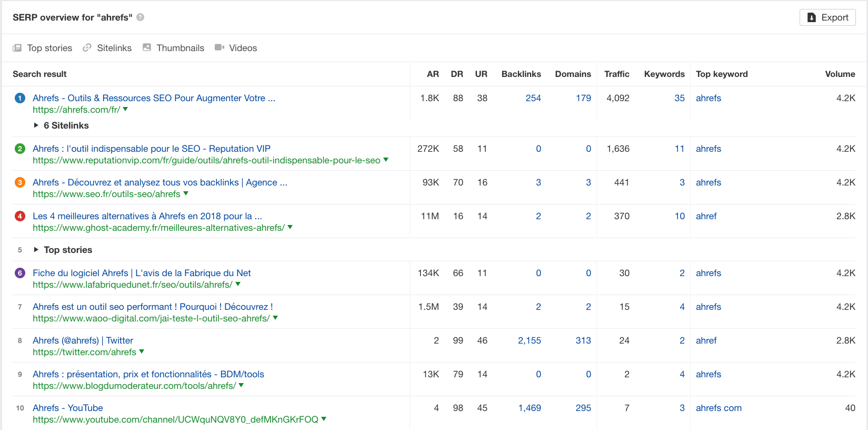Viewport: 868px width, 430px height.
Task: Click domains count 295
Action: point(583,408)
